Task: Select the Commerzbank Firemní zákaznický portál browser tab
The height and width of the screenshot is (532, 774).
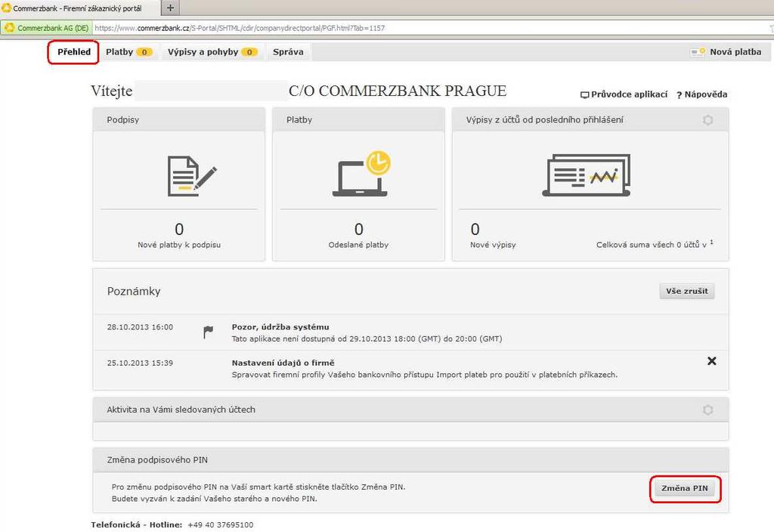Action: click(x=80, y=8)
